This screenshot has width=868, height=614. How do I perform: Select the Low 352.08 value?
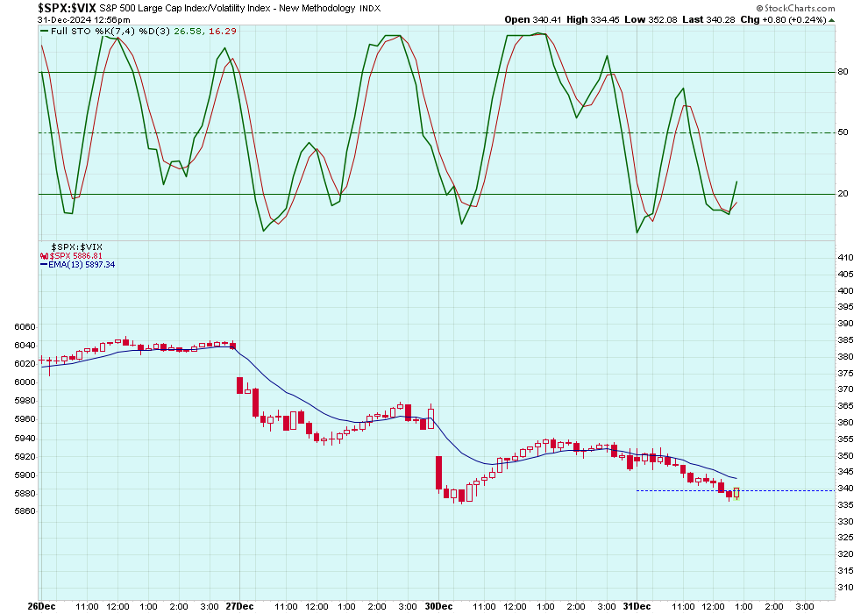(651, 20)
